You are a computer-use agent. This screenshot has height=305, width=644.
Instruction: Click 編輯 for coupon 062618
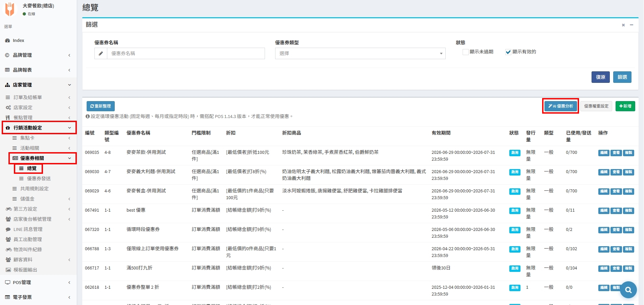point(604,288)
